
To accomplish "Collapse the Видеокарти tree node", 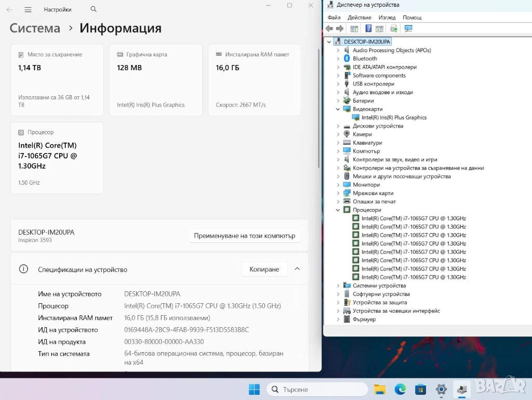I will pos(338,109).
